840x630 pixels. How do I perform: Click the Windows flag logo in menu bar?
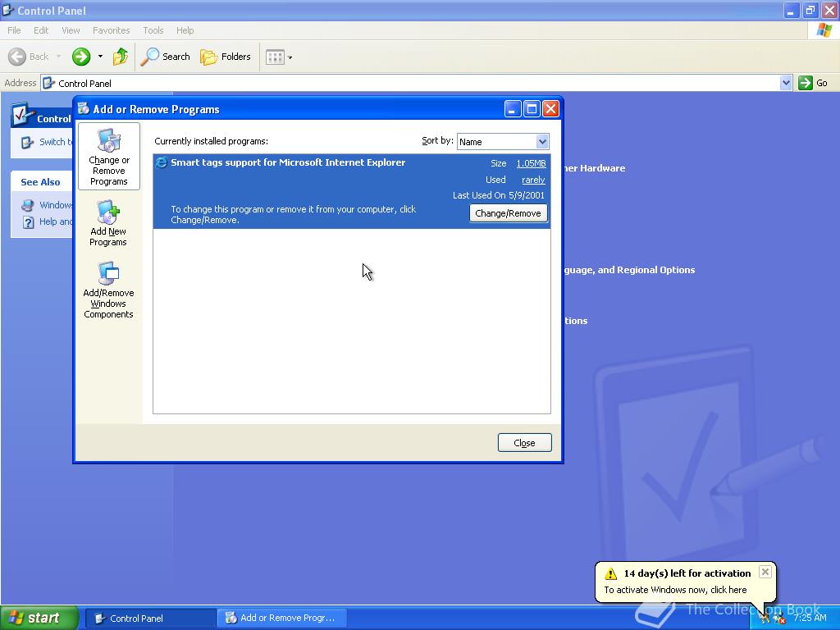tap(824, 30)
